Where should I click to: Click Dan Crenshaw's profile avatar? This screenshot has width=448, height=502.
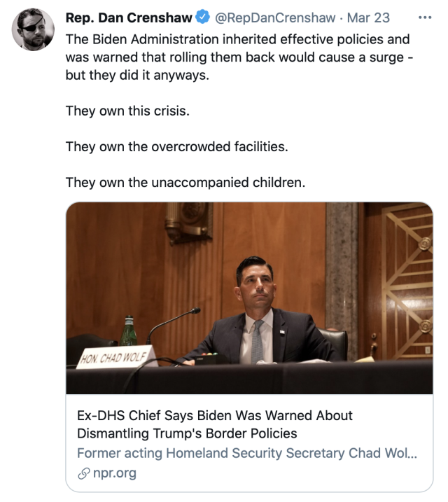point(33,29)
